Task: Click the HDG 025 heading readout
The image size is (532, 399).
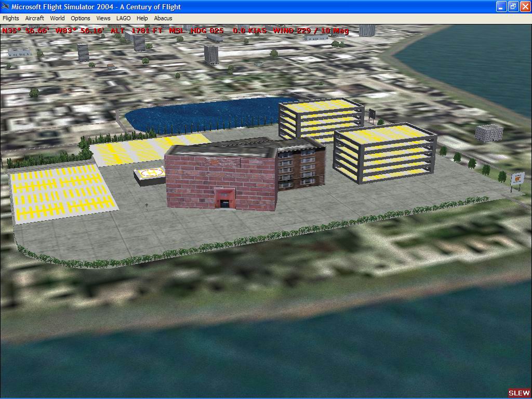Action: pyautogui.click(x=207, y=31)
